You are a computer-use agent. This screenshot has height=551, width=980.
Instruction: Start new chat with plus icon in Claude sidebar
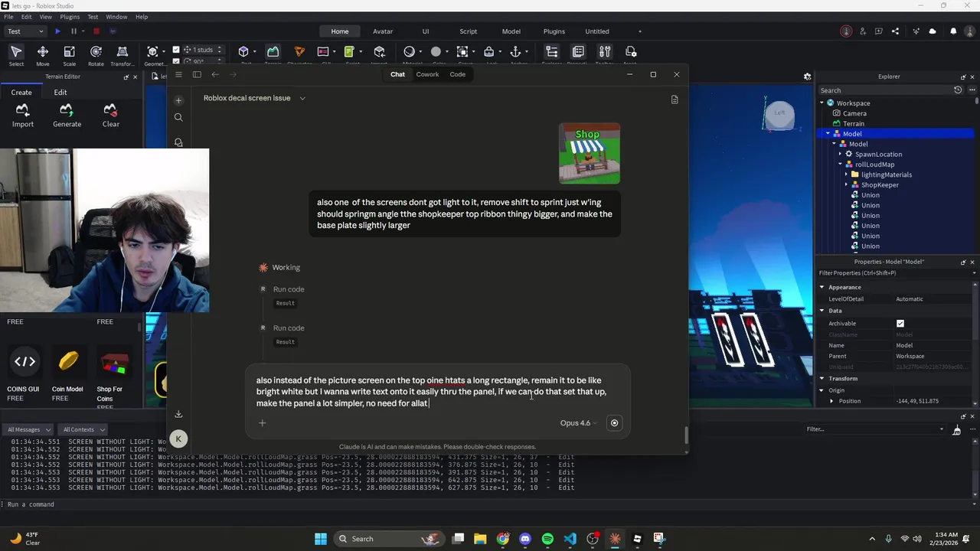[x=178, y=100]
